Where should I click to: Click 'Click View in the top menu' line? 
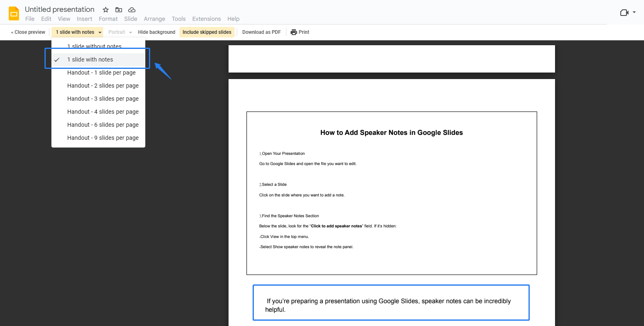coord(284,237)
